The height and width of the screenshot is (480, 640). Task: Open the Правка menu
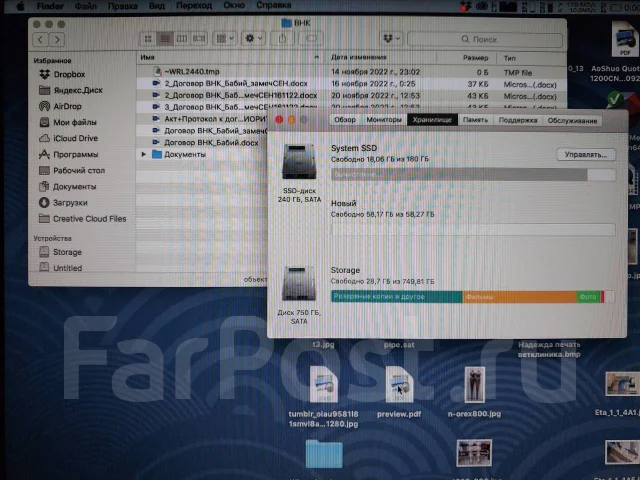(x=122, y=6)
